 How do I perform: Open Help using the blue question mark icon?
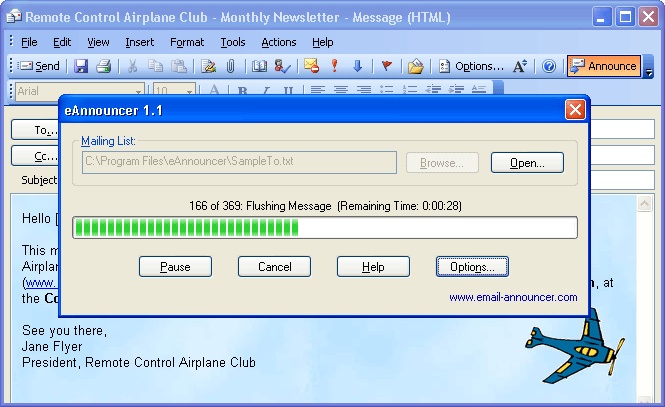(549, 66)
